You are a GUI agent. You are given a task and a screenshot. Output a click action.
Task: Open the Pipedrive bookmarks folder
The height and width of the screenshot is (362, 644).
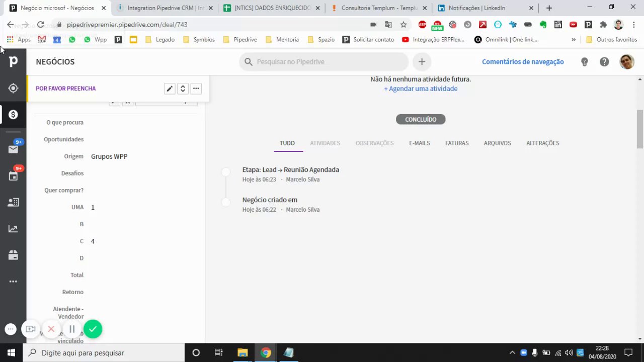(240, 39)
